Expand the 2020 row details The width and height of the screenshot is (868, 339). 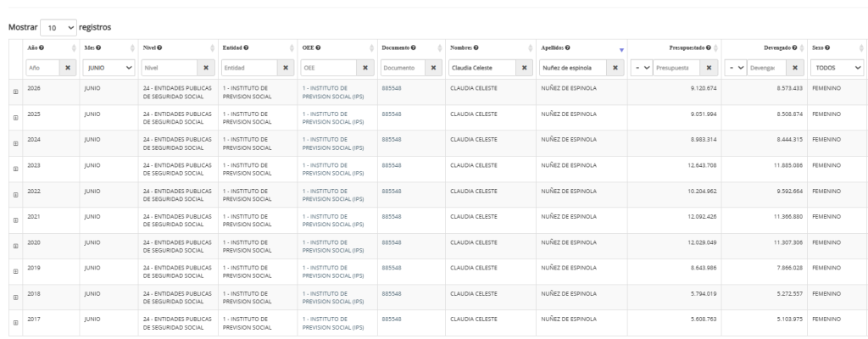click(x=15, y=246)
